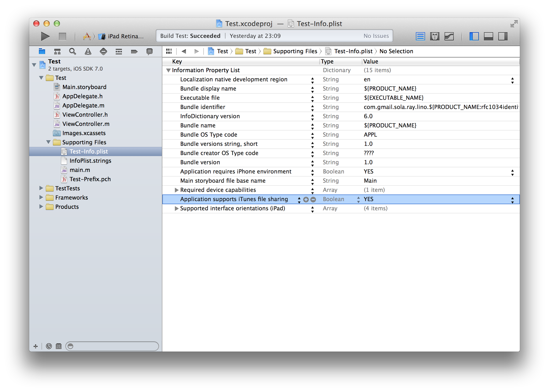The width and height of the screenshot is (549, 392).
Task: Expand Supported interface orientations (iPad)
Action: 176,208
